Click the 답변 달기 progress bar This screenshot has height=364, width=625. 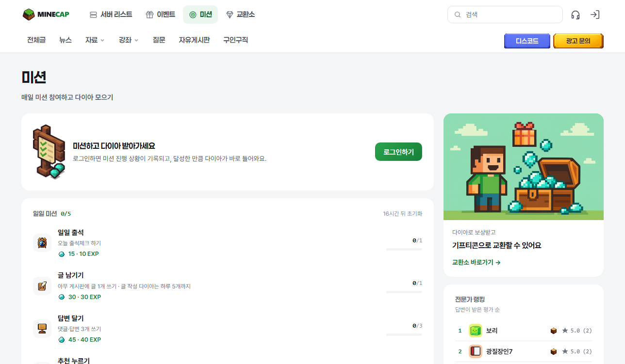click(404, 334)
